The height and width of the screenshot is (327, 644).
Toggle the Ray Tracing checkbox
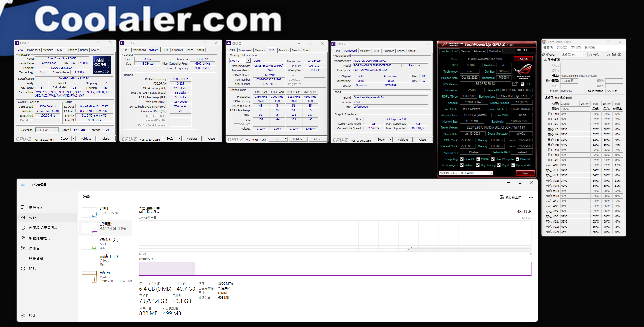(478, 165)
